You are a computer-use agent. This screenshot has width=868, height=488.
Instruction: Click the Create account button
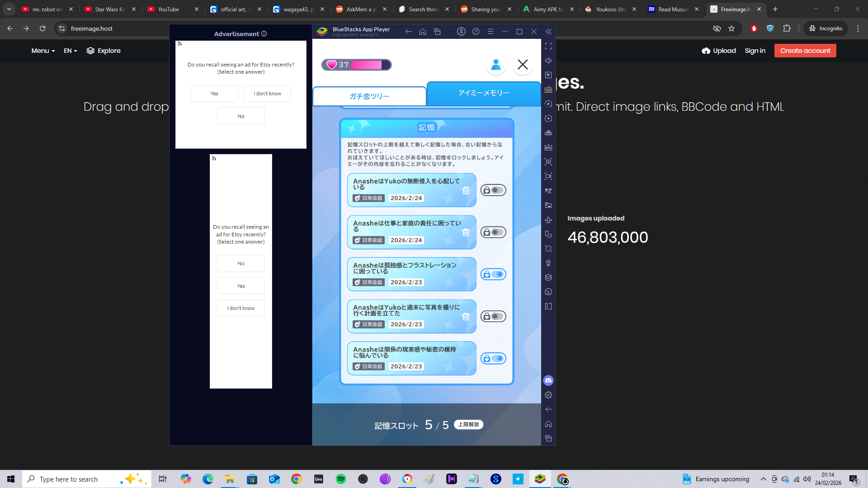(x=805, y=51)
